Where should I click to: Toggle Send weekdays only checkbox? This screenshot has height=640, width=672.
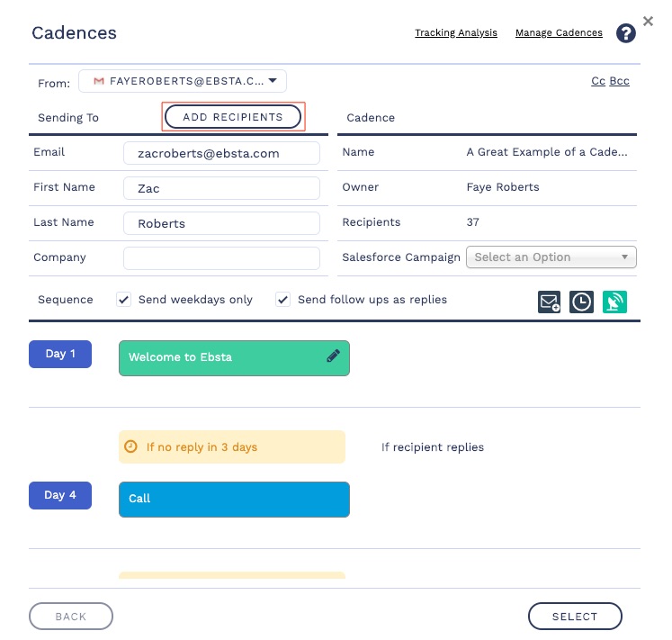(124, 300)
